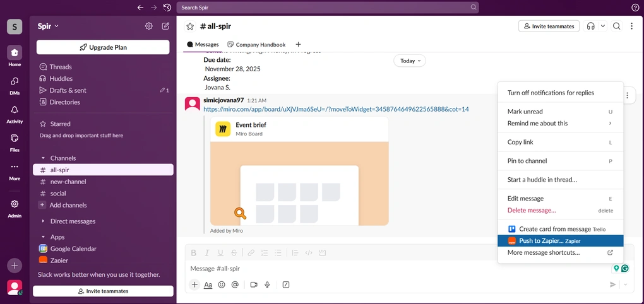
Task: Search in channel with magnifier icon
Action: [616, 26]
